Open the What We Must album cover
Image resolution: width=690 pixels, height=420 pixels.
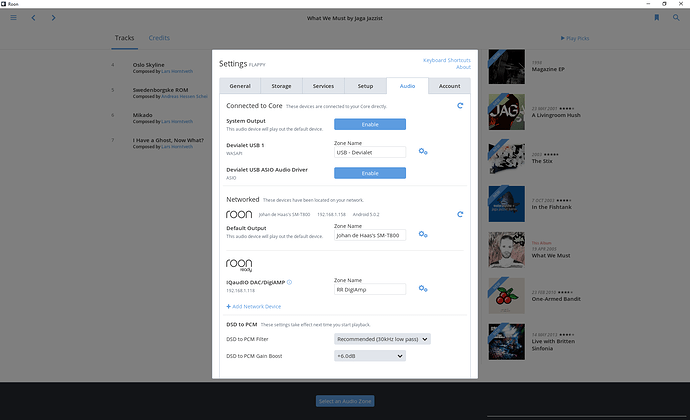click(506, 250)
